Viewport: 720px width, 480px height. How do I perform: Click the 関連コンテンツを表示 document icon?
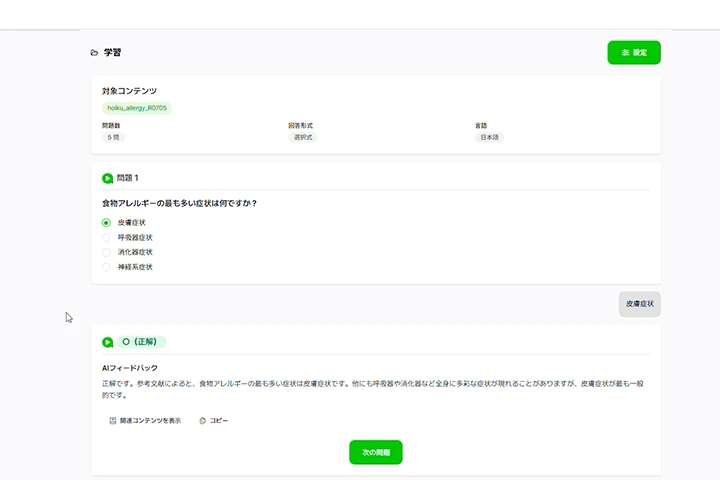pyautogui.click(x=112, y=421)
